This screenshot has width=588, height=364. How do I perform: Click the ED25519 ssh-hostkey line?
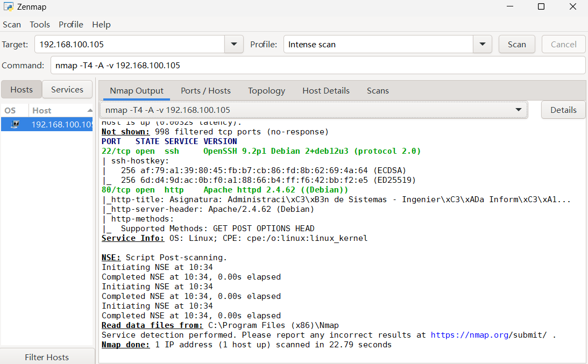(x=259, y=180)
